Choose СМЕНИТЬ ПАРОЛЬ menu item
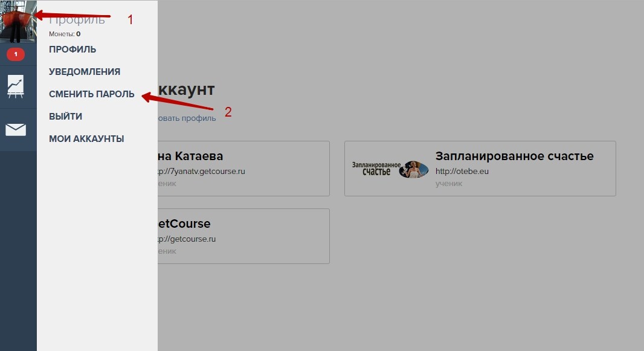 [92, 94]
